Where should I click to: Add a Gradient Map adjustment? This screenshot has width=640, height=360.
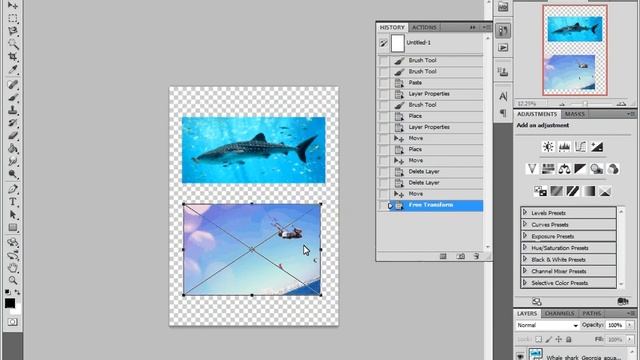click(589, 191)
